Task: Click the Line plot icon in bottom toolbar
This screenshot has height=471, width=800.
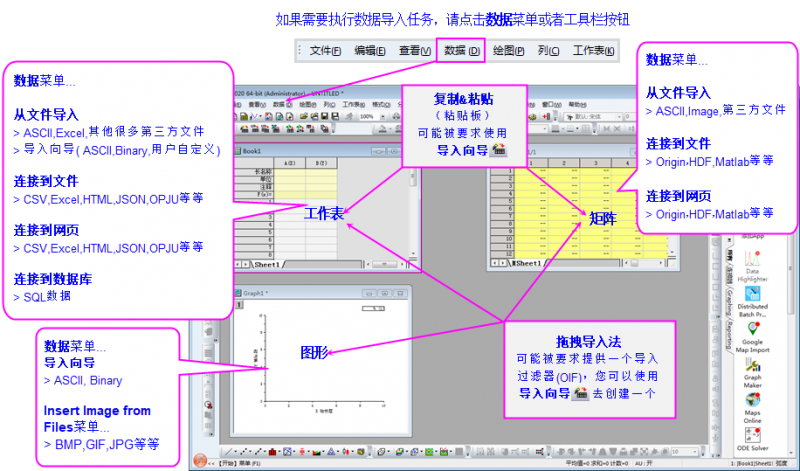Action: click(x=228, y=452)
